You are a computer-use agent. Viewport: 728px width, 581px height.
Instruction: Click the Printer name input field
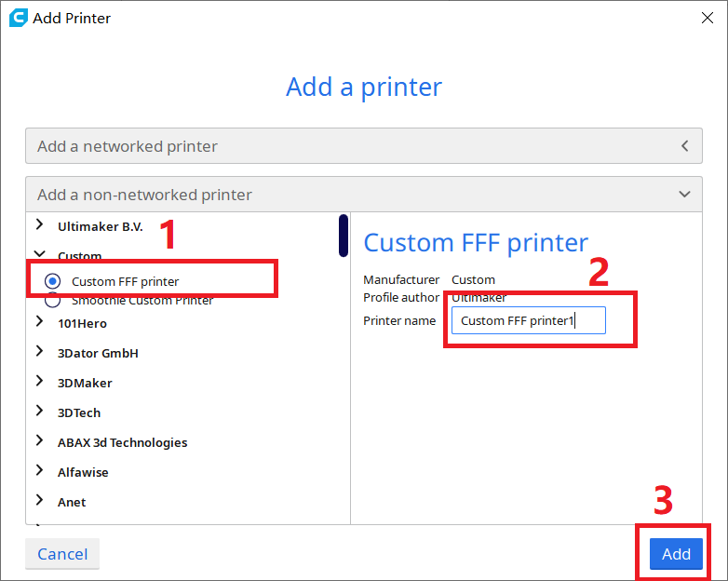coord(529,320)
